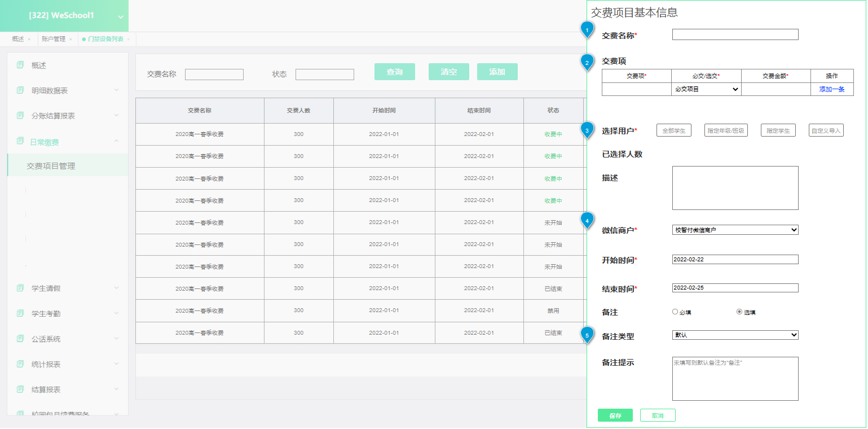This screenshot has width=868, height=429.
Task: Close the 概述 tab with its x
Action: [29, 40]
